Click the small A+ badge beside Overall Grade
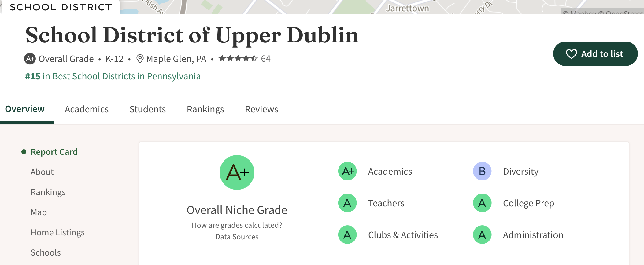The image size is (644, 265). pos(30,59)
